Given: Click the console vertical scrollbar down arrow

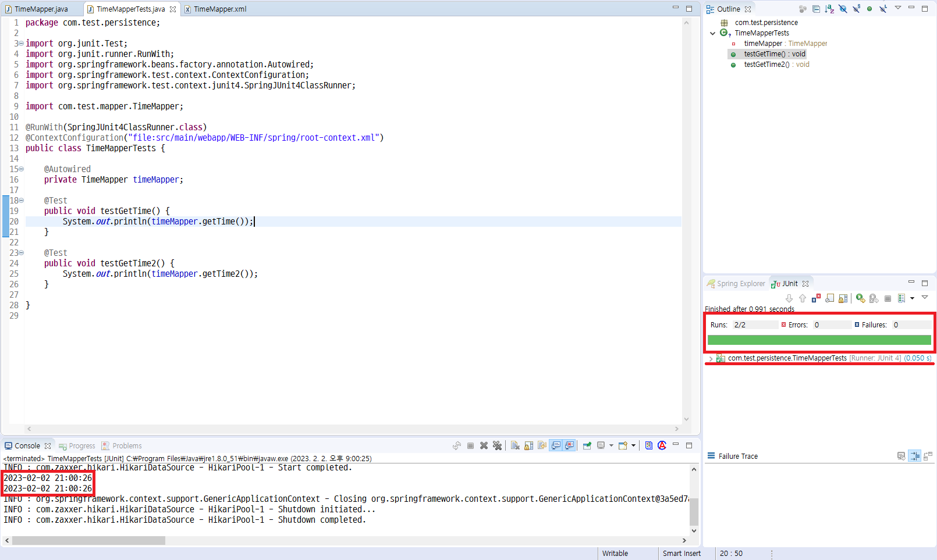Looking at the screenshot, I should click(694, 530).
